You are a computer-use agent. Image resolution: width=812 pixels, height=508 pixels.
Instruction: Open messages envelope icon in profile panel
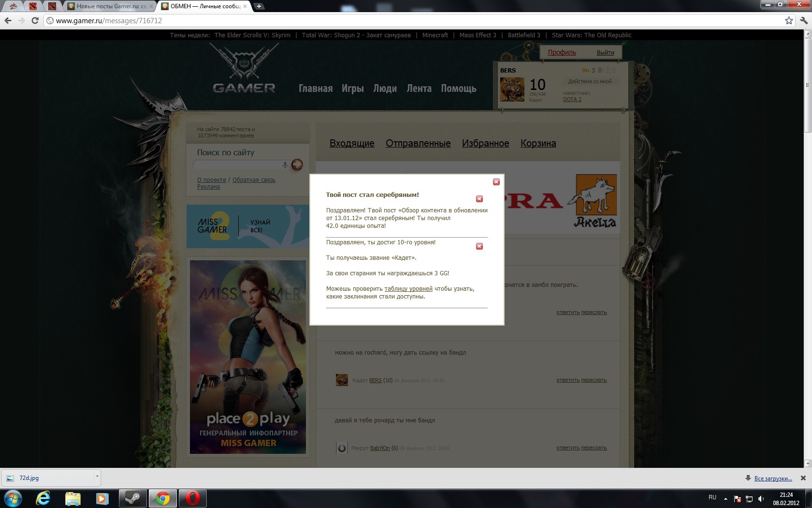pos(611,70)
